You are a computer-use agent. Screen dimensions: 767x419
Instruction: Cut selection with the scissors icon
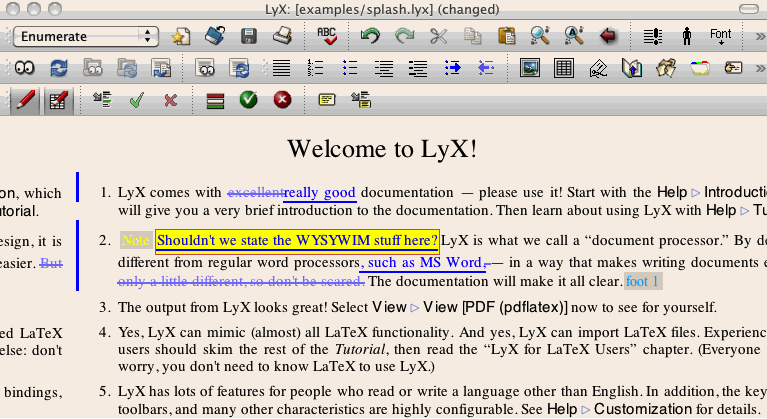pyautogui.click(x=438, y=36)
